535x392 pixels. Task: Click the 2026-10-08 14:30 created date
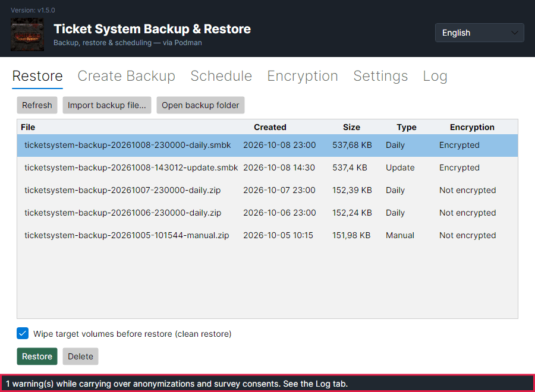click(279, 167)
